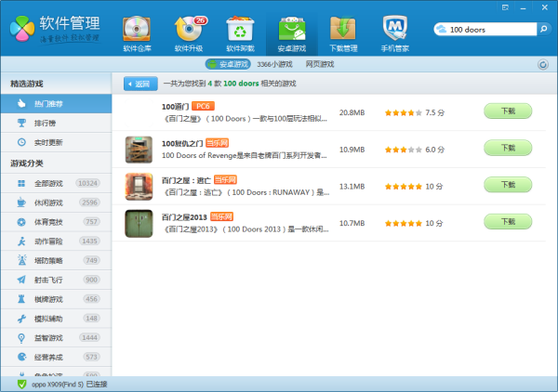Click the chess piece icon for 棋牌游戏

(21, 299)
